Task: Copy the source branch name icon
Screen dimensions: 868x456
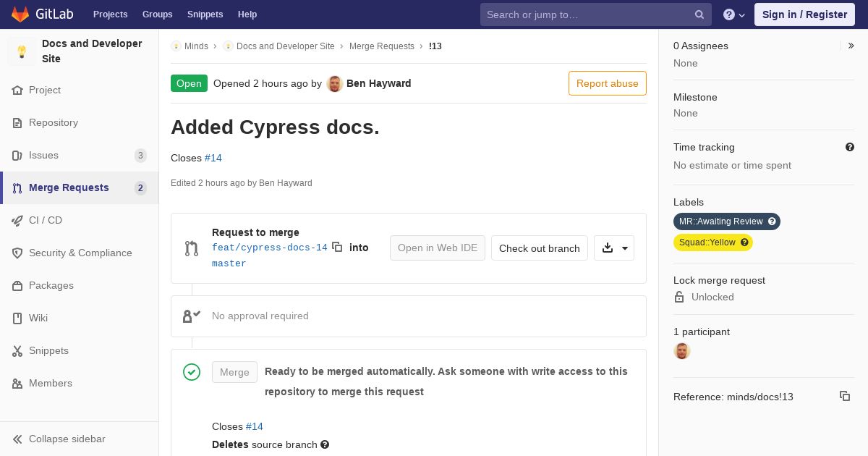Action: tap(337, 247)
